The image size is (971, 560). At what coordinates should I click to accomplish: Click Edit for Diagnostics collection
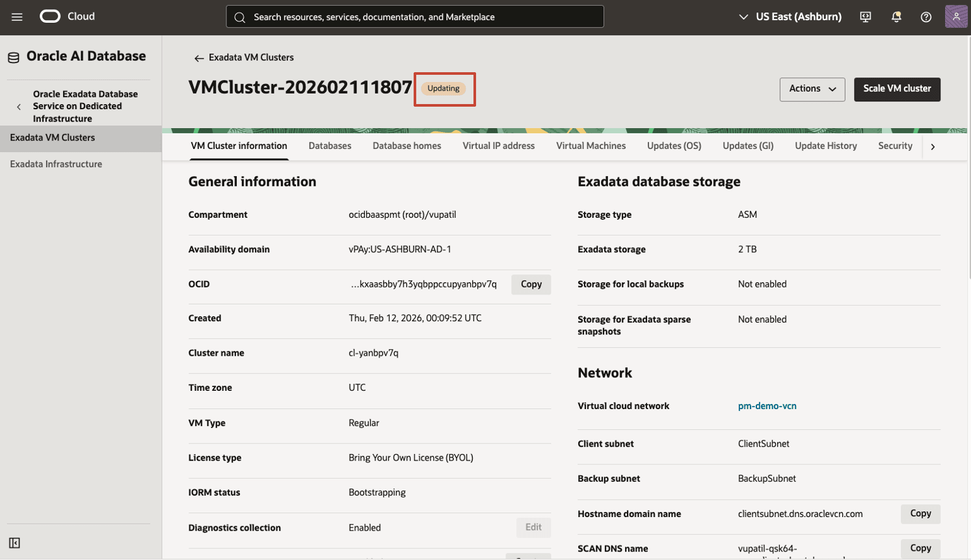533,527
